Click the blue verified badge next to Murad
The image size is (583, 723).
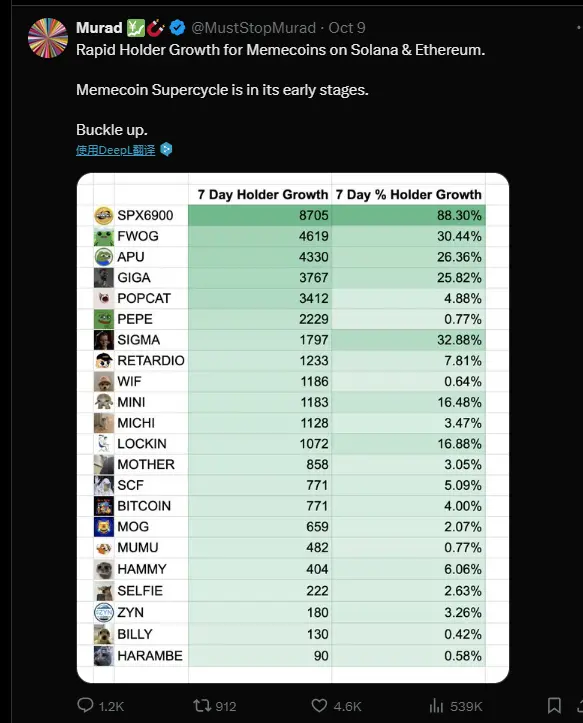click(x=178, y=28)
